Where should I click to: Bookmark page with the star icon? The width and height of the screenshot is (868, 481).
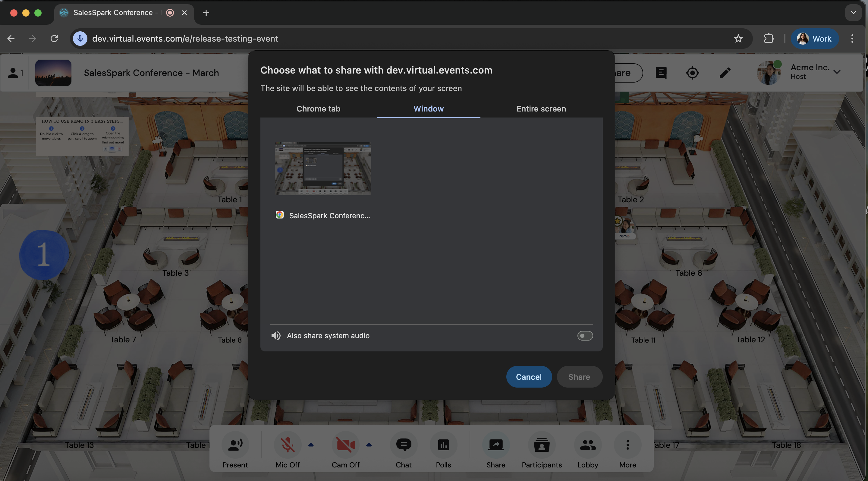click(738, 39)
